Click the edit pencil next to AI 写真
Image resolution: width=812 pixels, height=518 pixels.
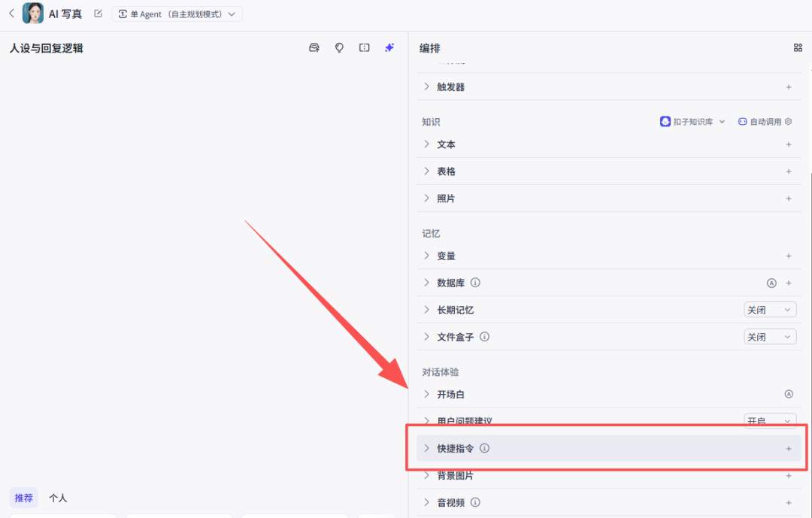(x=98, y=13)
